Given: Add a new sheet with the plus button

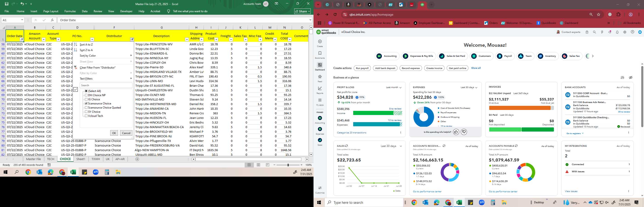Looking at the screenshot, I should [x=137, y=159].
